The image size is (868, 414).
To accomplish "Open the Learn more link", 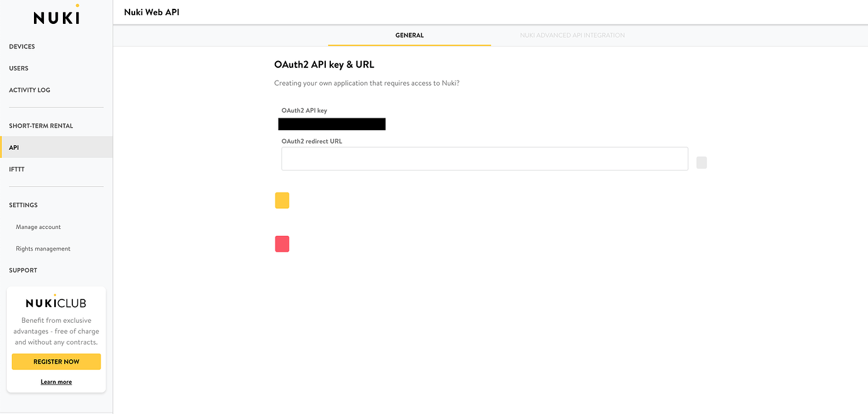I will pyautogui.click(x=56, y=381).
